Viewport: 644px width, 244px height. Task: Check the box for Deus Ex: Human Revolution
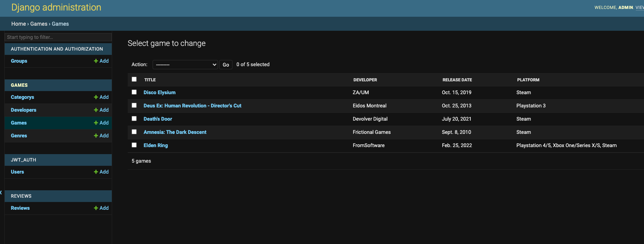(x=134, y=105)
